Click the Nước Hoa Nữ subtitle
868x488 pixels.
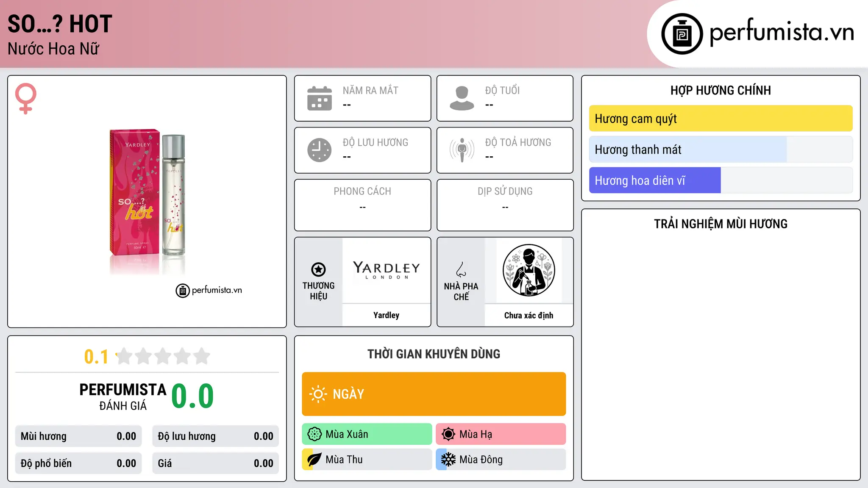[x=53, y=49]
